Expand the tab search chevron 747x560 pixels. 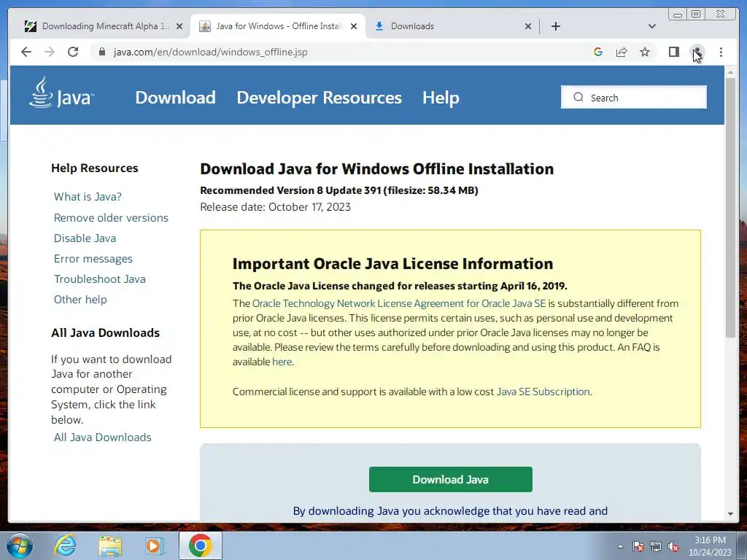pyautogui.click(x=651, y=26)
